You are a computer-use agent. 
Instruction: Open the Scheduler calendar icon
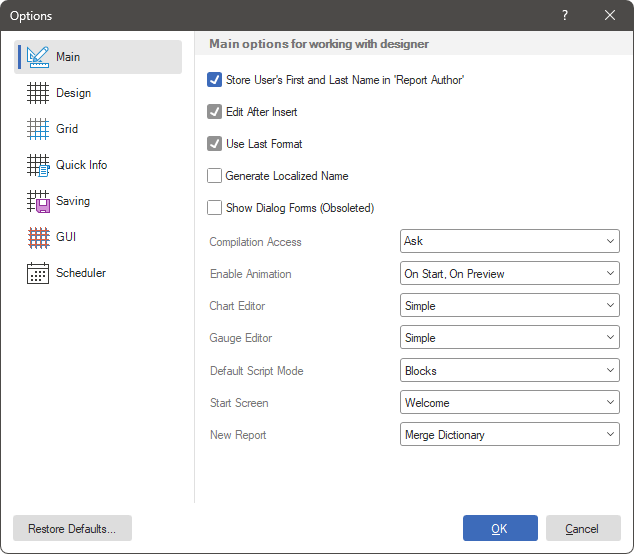point(38,273)
